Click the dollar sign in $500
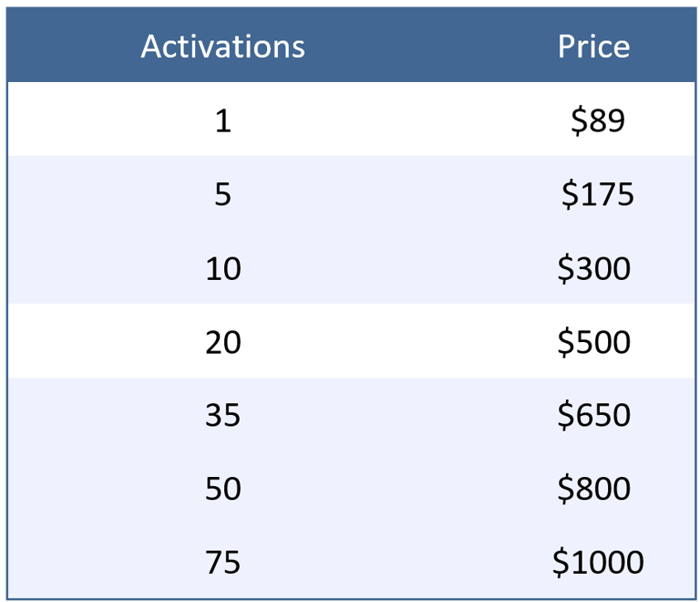The height and width of the screenshot is (602, 700). [566, 343]
